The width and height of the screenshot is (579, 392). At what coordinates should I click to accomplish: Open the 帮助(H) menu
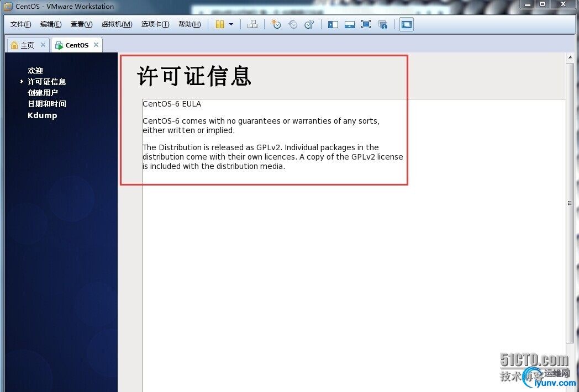point(190,24)
